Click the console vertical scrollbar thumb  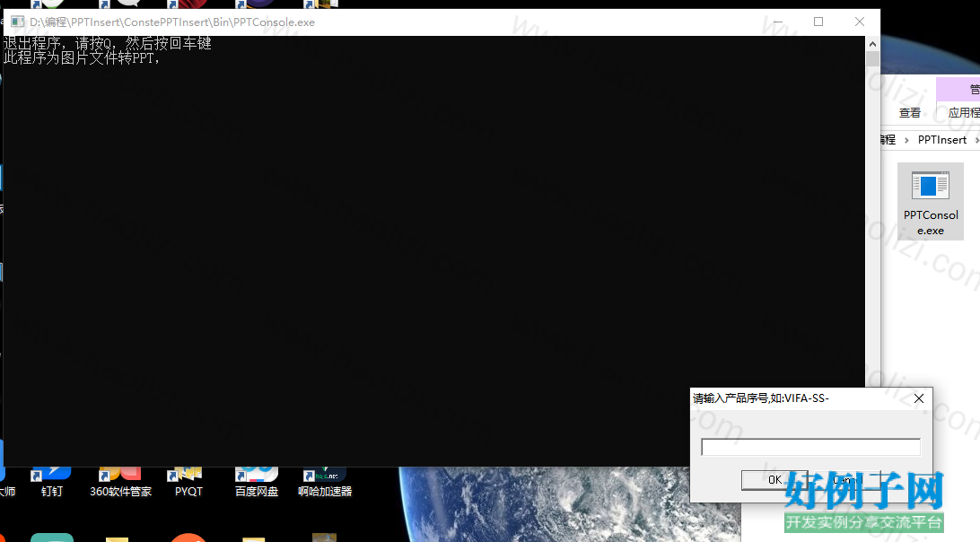872,58
